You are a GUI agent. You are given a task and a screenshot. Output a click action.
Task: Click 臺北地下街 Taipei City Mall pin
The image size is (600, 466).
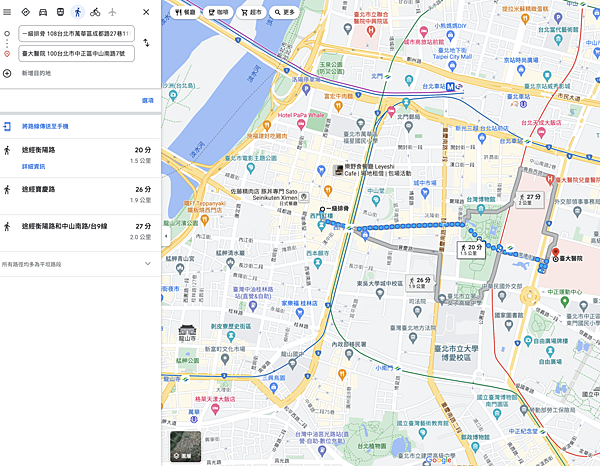click(x=452, y=66)
